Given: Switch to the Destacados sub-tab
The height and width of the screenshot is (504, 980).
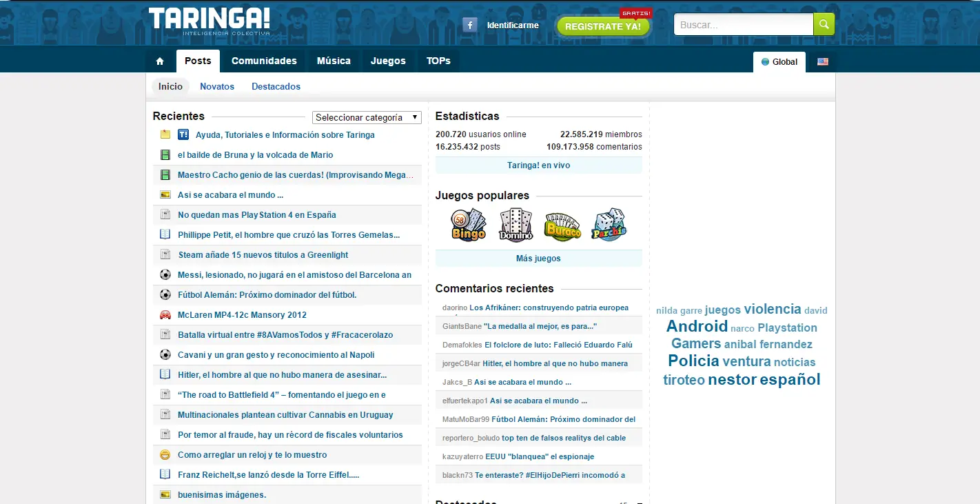Looking at the screenshot, I should [276, 86].
